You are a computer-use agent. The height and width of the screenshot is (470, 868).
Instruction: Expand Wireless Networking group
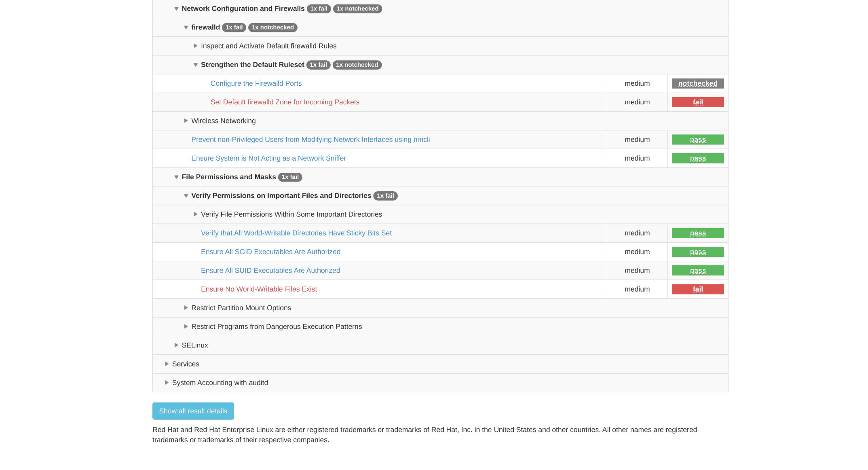[x=186, y=121]
